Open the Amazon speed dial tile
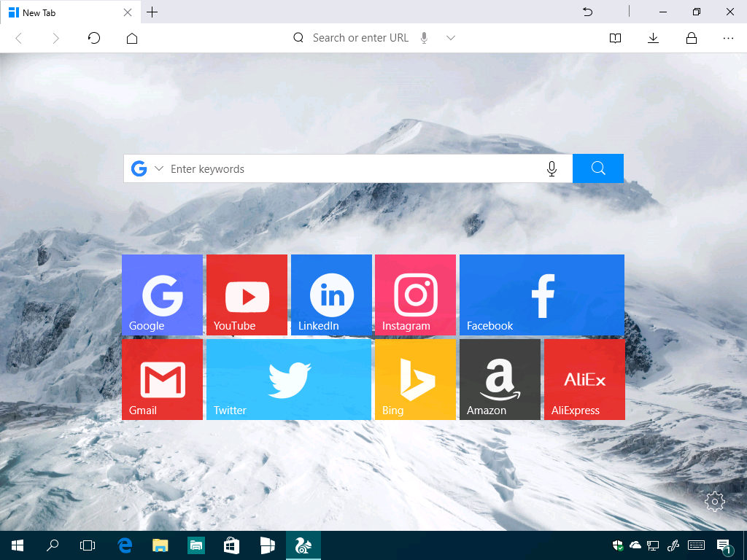 pyautogui.click(x=500, y=379)
